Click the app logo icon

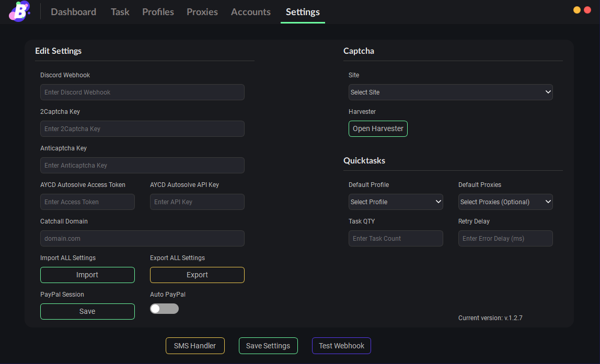(19, 11)
